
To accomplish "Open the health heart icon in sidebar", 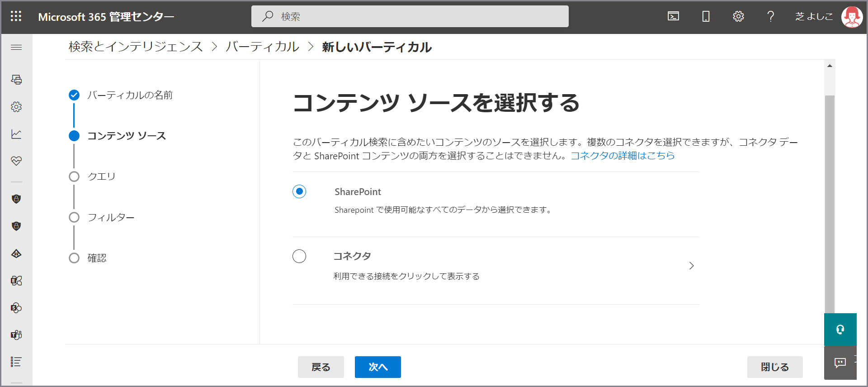I will tap(16, 161).
